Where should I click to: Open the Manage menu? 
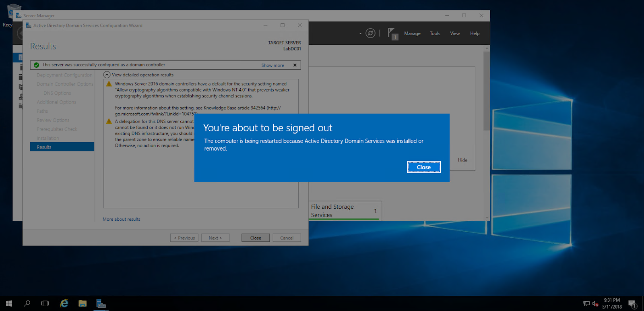pyautogui.click(x=412, y=33)
